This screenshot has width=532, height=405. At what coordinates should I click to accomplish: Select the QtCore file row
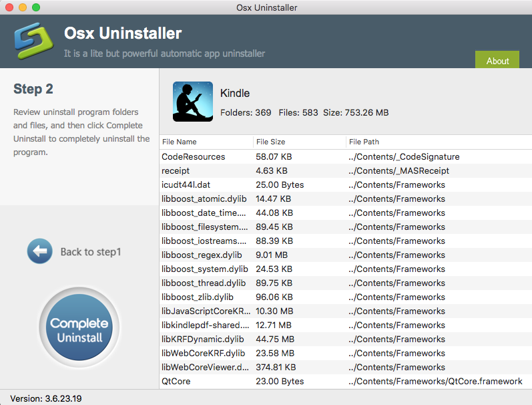click(x=176, y=381)
